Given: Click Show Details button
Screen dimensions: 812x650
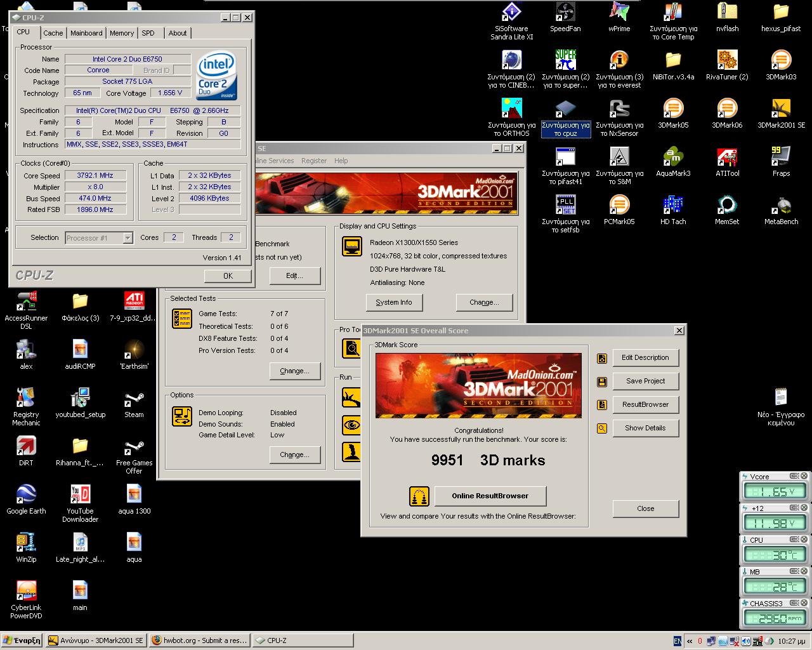Looking at the screenshot, I should [x=646, y=428].
